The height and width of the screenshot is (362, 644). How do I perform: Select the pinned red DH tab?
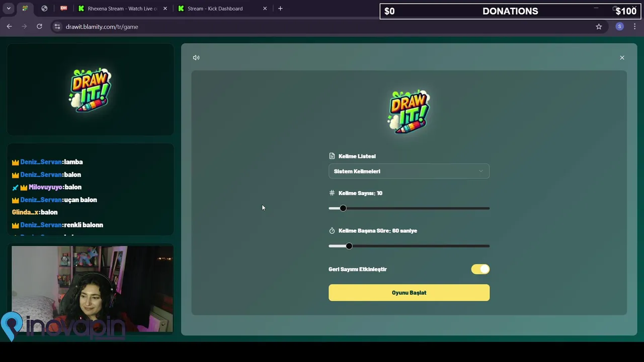click(x=63, y=9)
